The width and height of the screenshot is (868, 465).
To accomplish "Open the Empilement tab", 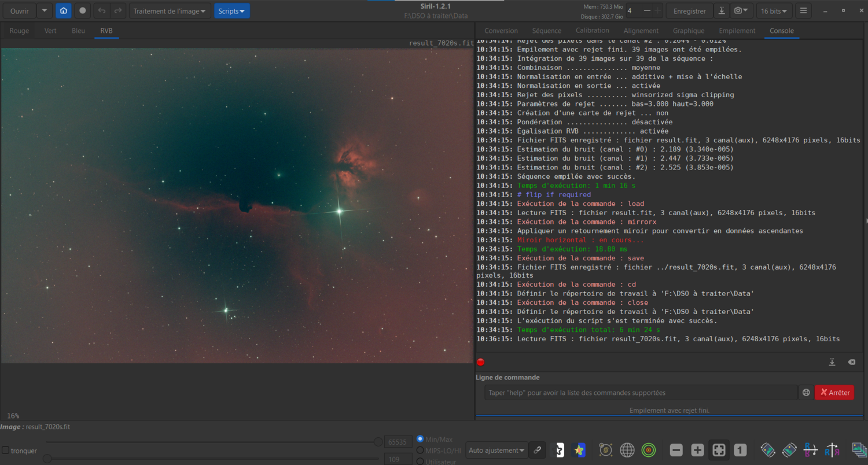I will click(737, 31).
